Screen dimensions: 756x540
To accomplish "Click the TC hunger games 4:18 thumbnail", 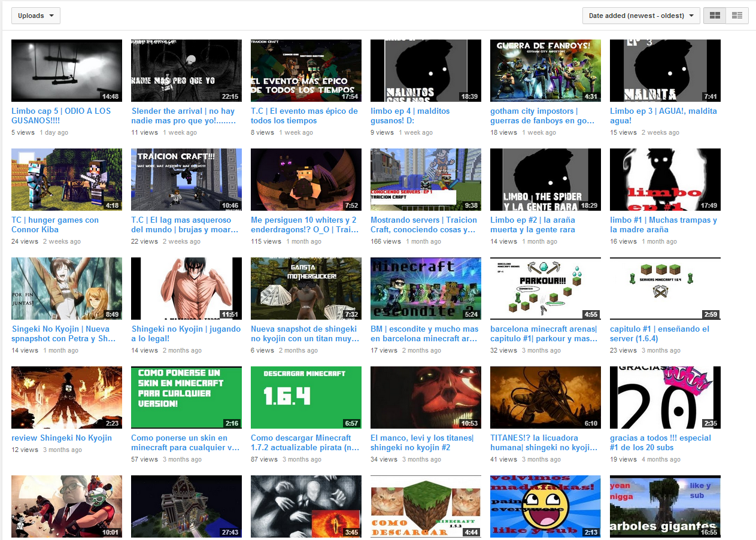I will click(x=66, y=180).
